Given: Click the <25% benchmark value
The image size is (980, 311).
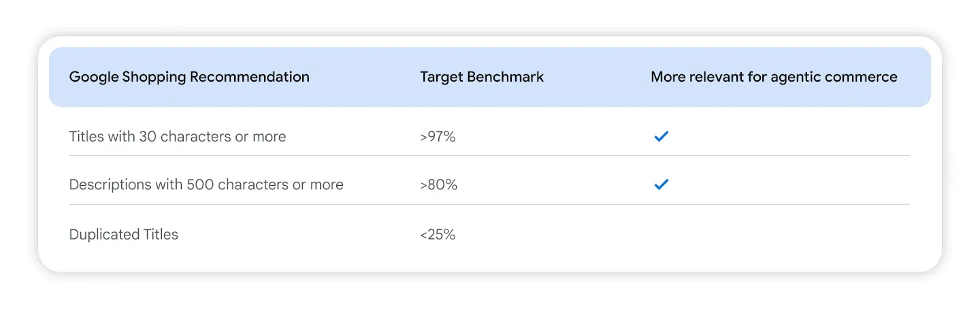Looking at the screenshot, I should click(x=438, y=235).
